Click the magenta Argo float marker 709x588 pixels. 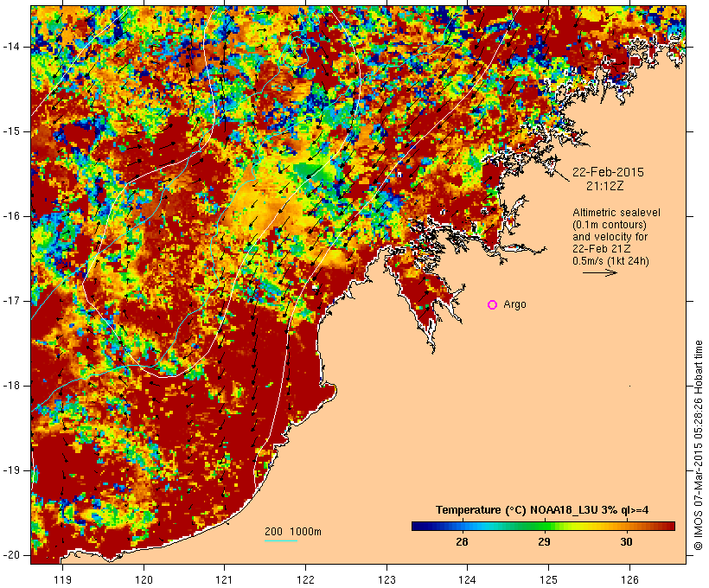tap(493, 305)
